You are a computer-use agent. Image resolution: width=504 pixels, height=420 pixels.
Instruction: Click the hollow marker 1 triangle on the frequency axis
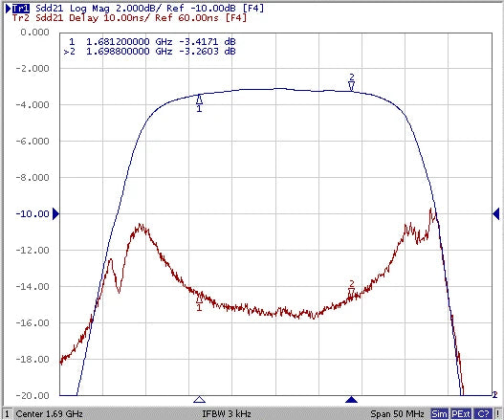[199, 399]
